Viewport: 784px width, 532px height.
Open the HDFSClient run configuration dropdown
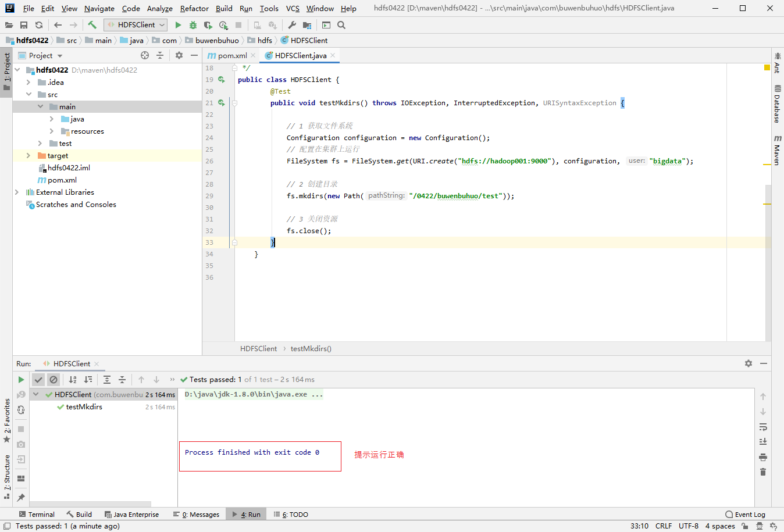[x=136, y=25]
